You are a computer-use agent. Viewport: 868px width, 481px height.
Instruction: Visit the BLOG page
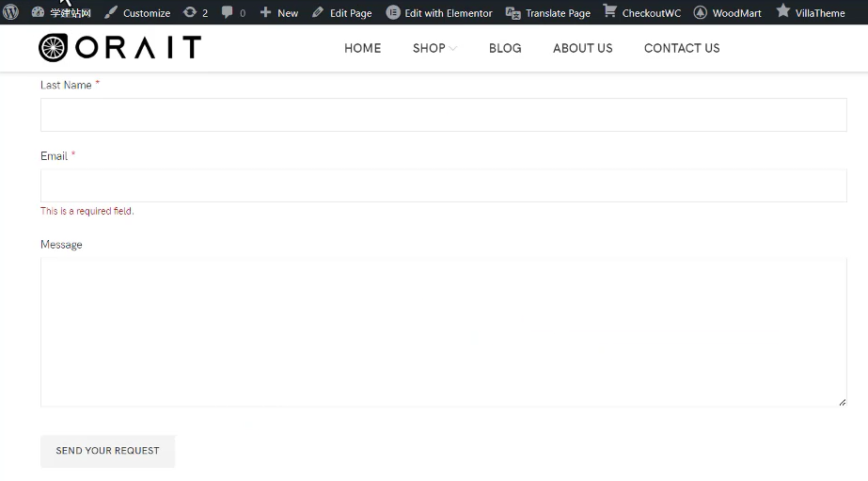505,48
